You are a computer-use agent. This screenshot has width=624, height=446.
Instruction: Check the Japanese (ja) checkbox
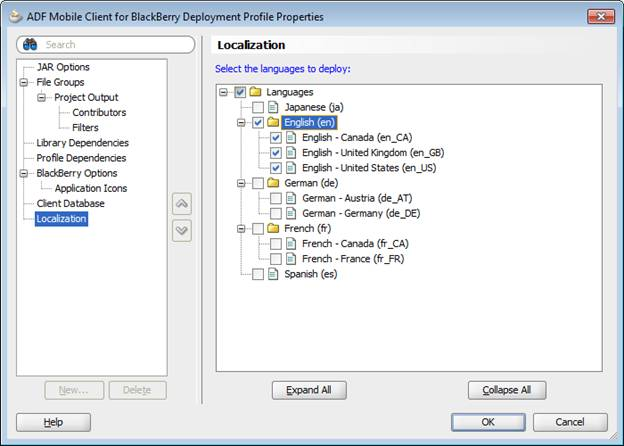tap(258, 107)
